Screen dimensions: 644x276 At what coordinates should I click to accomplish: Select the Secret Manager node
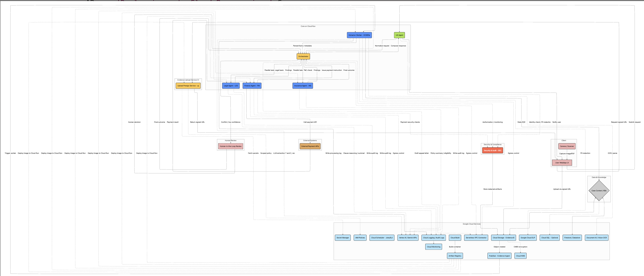tap(343, 237)
